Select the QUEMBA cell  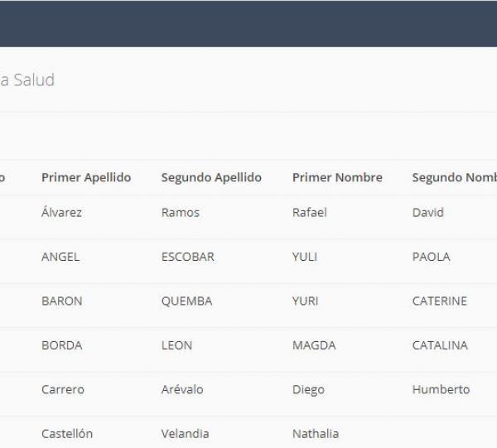point(187,301)
